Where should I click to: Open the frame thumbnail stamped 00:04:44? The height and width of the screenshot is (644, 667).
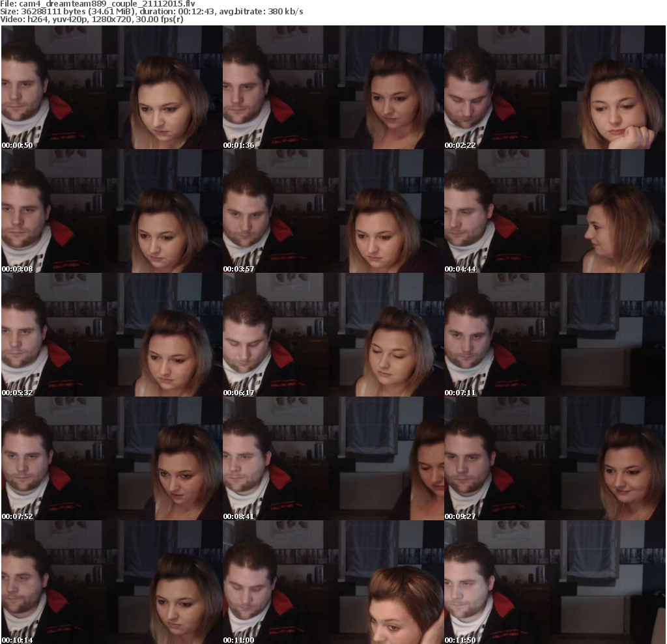(x=555, y=211)
